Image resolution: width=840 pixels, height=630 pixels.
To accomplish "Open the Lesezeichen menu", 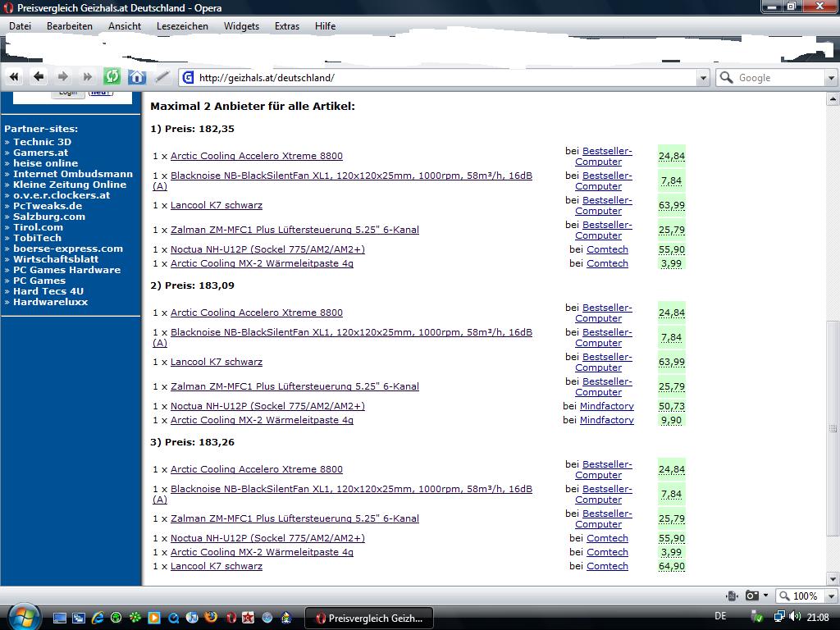I will click(182, 25).
